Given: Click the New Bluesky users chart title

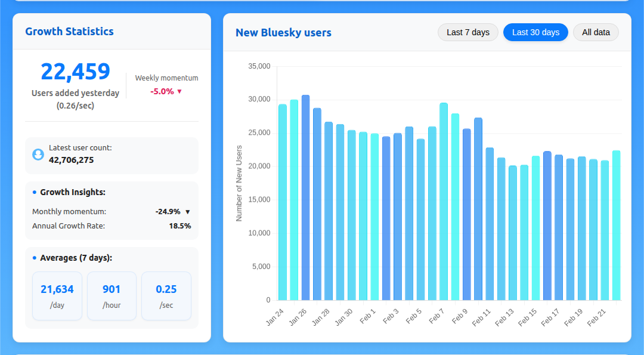Looking at the screenshot, I should point(283,33).
